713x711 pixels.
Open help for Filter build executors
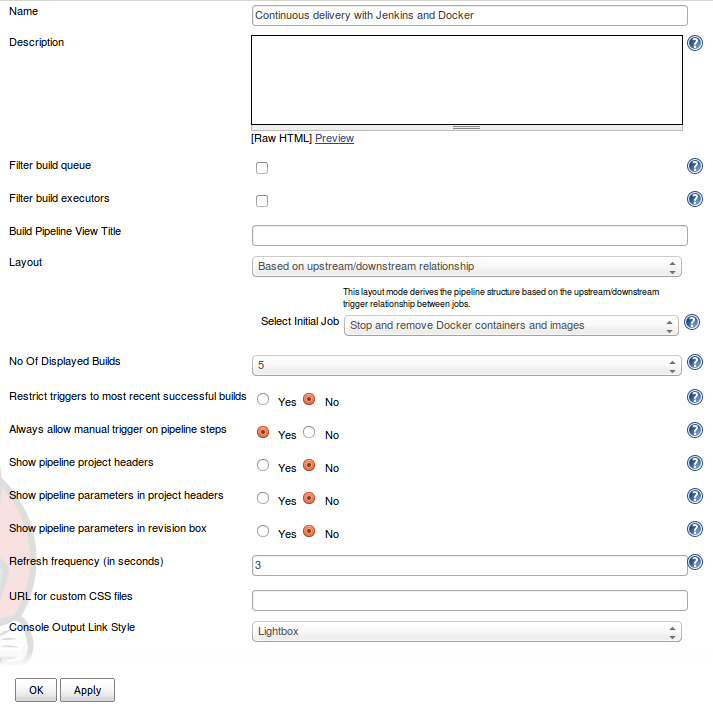[695, 199]
